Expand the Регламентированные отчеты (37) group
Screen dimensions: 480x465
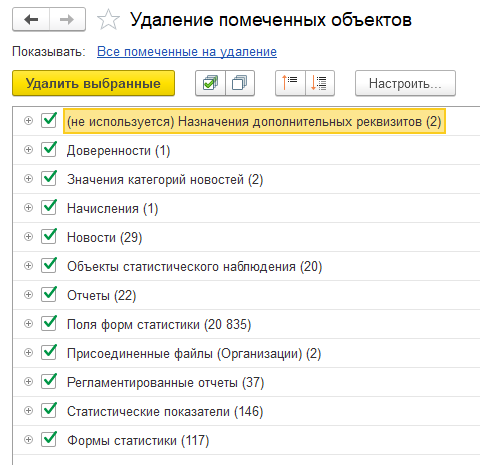[x=29, y=382]
